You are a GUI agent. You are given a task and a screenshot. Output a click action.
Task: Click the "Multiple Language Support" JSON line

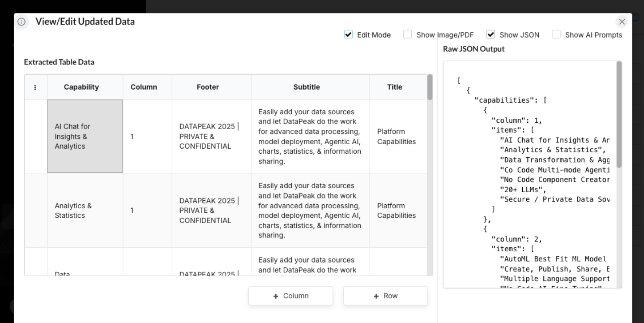pyautogui.click(x=555, y=278)
